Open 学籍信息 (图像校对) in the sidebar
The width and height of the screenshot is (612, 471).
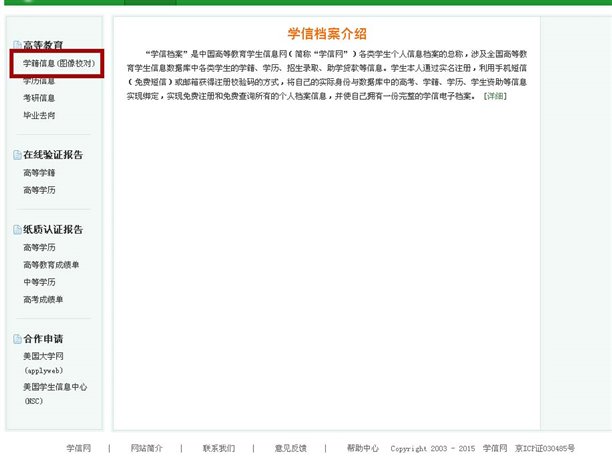(58, 63)
